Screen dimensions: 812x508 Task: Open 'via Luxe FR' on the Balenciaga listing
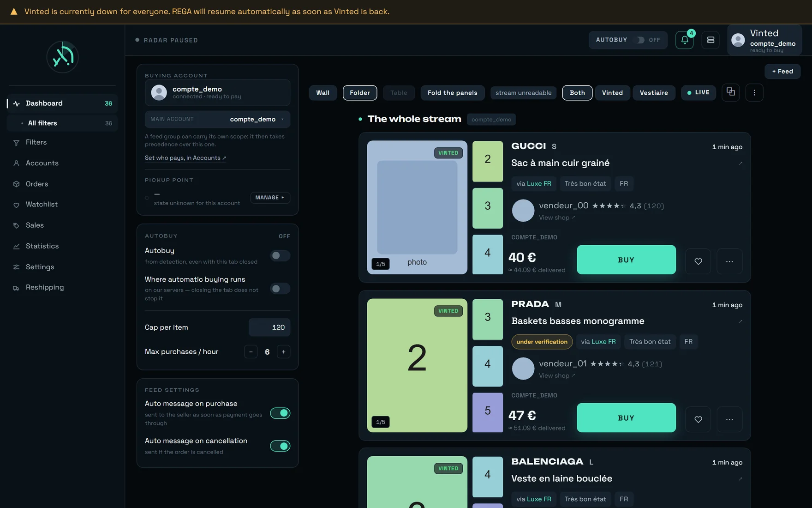coord(534,499)
